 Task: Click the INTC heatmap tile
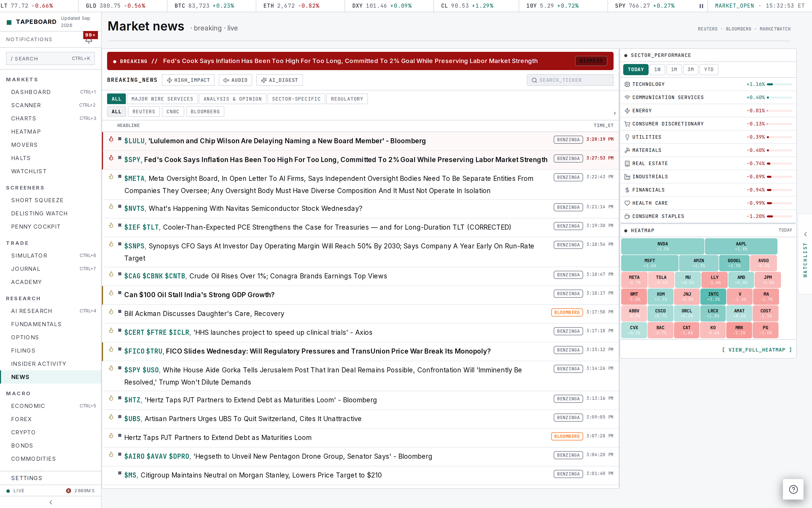point(713,297)
